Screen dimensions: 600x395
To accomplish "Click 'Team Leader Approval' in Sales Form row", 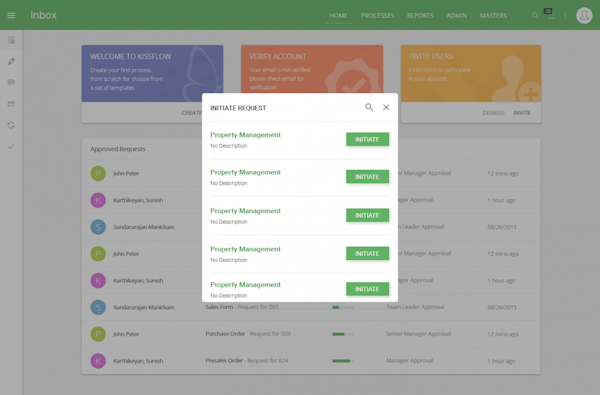I will point(415,307).
